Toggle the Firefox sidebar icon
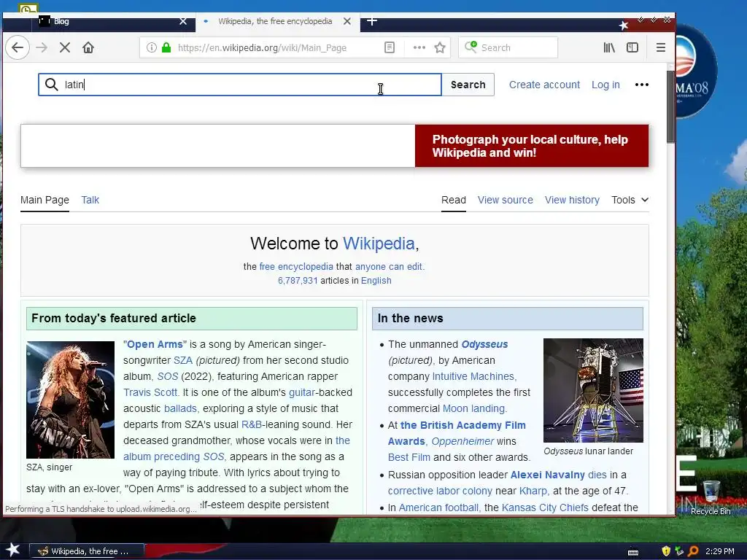747x560 pixels. click(x=632, y=47)
